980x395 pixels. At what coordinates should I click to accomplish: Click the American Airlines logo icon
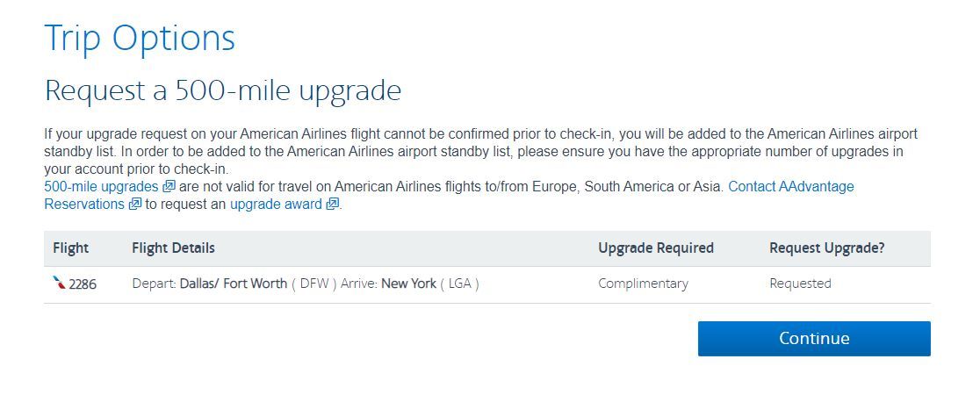[x=60, y=284]
